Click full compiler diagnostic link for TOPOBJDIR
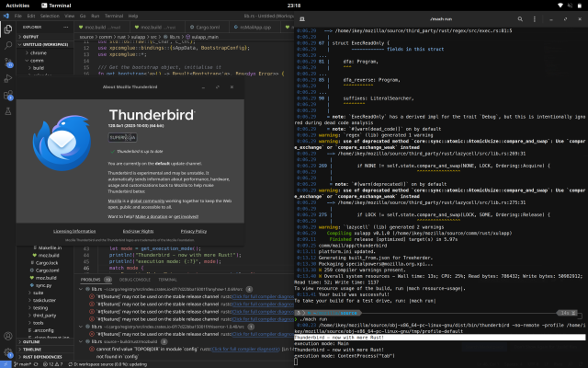Image resolution: width=588 pixels, height=368 pixels. (x=246, y=350)
